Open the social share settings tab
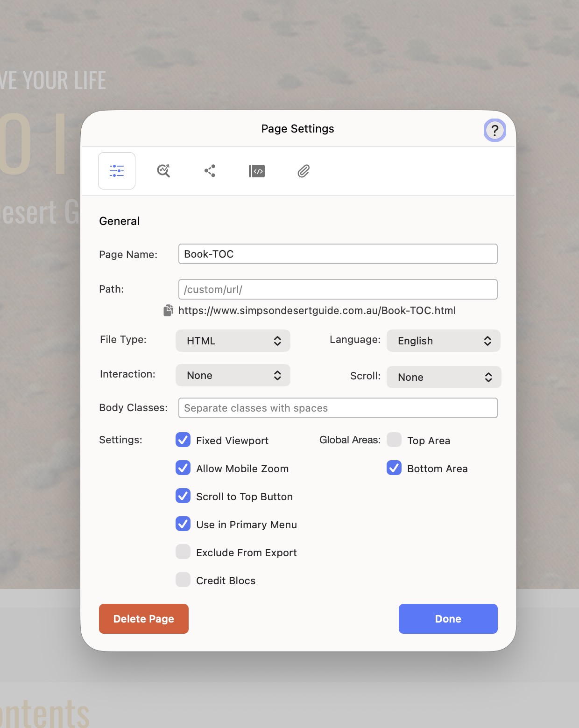 pyautogui.click(x=210, y=171)
